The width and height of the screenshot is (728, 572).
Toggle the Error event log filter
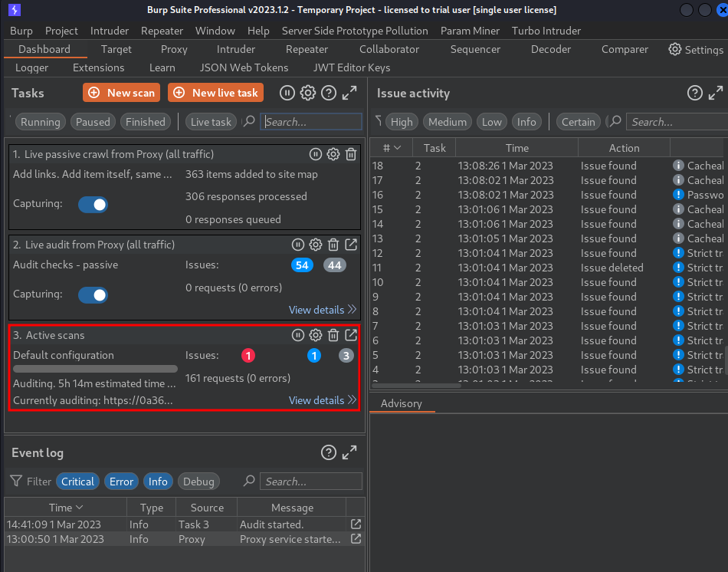coord(121,482)
